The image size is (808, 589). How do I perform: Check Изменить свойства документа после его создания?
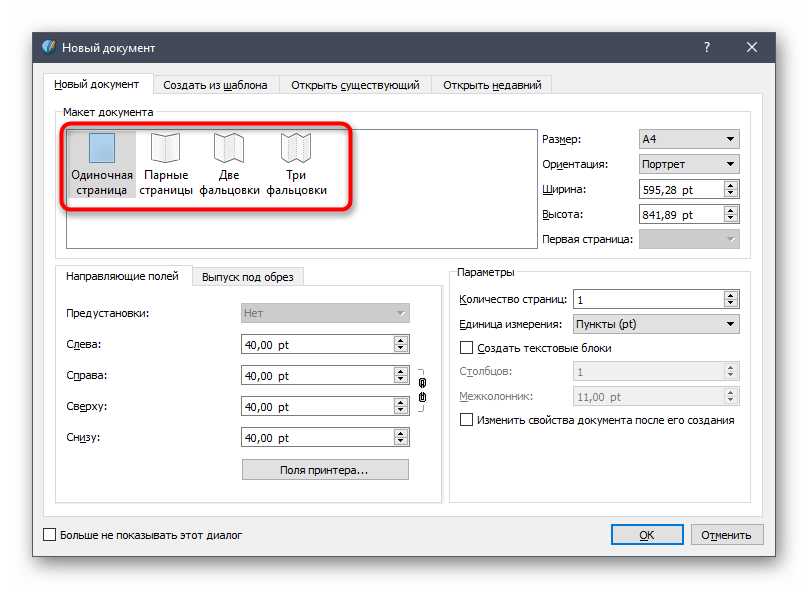[x=466, y=419]
